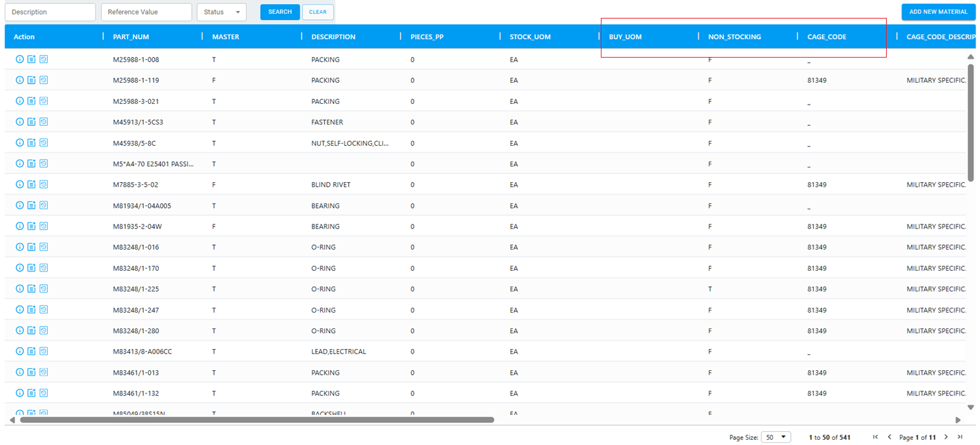Image resolution: width=980 pixels, height=445 pixels.
Task: Click notes icon for M25988-1-119 row
Action: [31, 80]
